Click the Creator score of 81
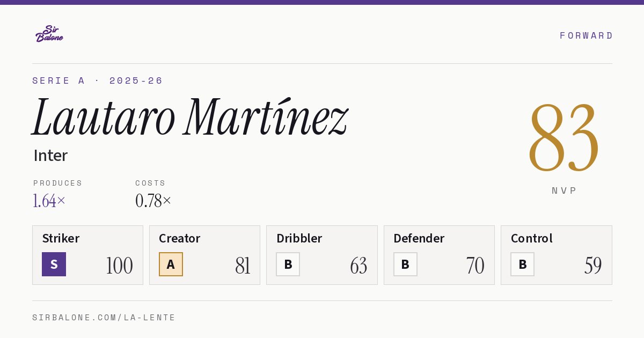 tap(243, 266)
